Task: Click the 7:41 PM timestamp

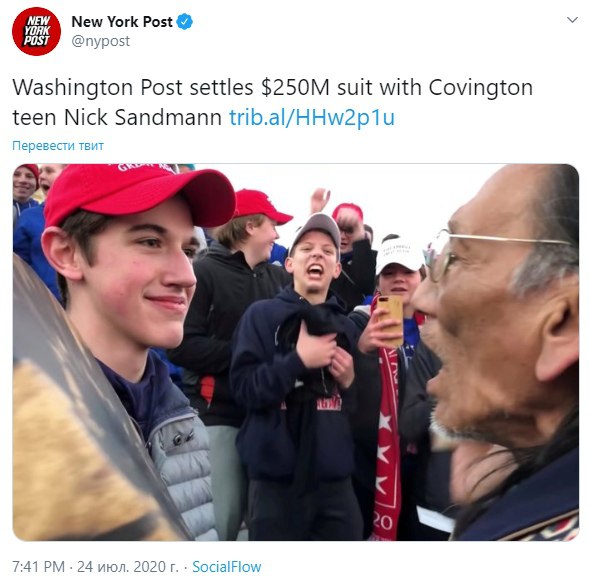Action: (38, 567)
